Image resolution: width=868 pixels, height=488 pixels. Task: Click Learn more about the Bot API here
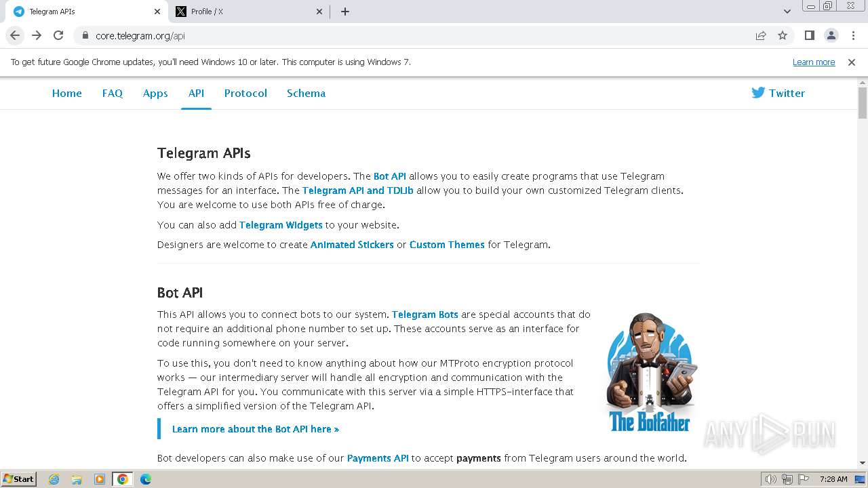[256, 429]
